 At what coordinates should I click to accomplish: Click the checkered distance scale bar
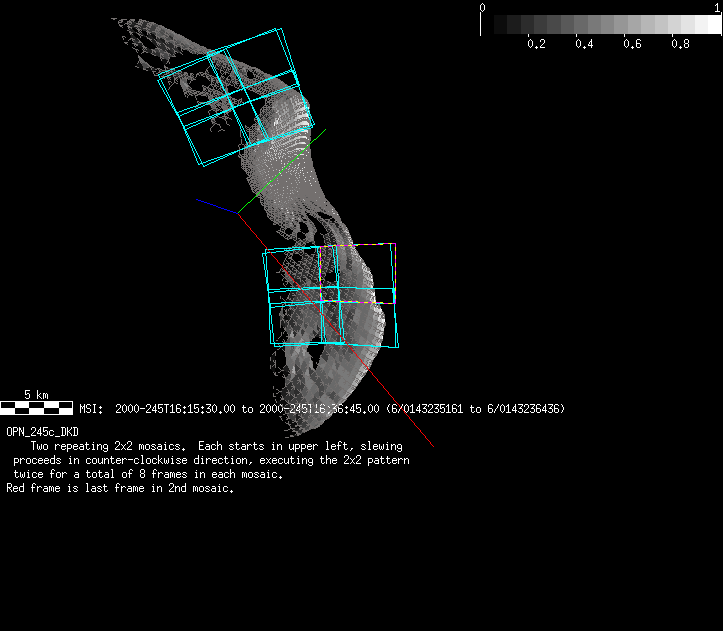tap(36, 408)
